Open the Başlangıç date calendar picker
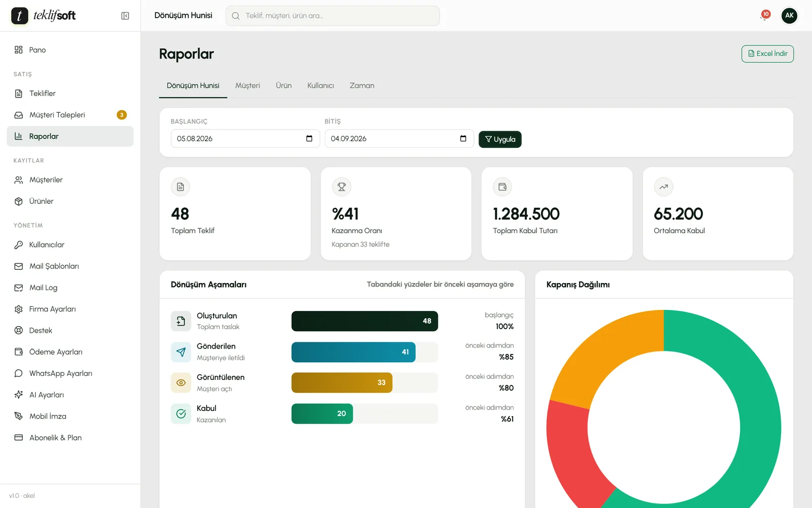This screenshot has height=508, width=812. point(309,139)
